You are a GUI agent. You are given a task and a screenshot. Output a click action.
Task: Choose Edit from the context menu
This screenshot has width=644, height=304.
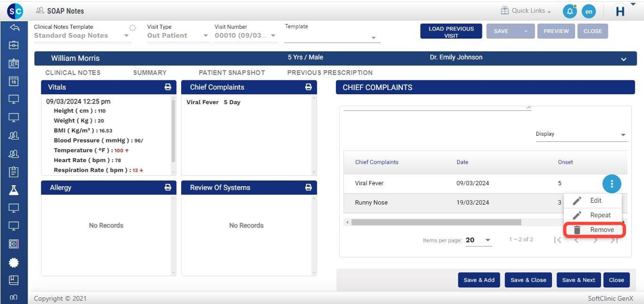[x=595, y=201]
